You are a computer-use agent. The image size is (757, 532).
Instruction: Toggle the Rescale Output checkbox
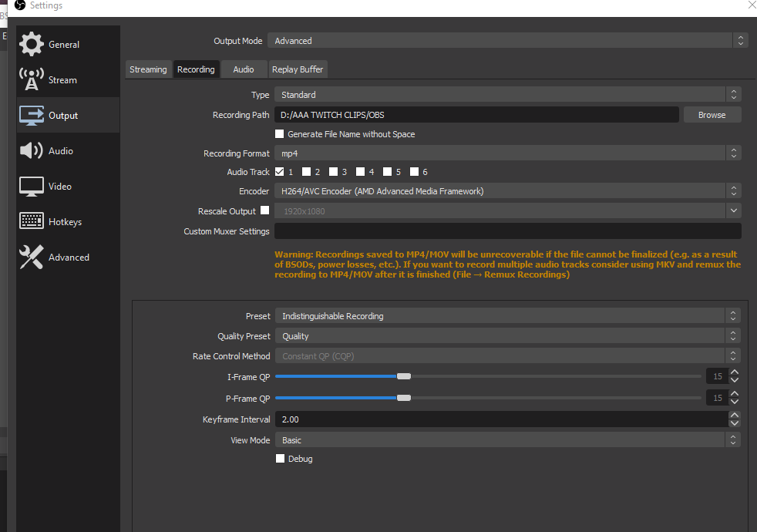264,210
